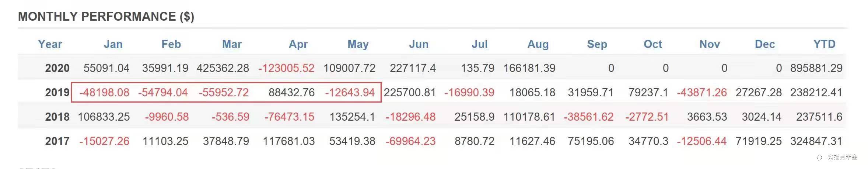The image size is (868, 169).
Task: Click the 2020 row label
Action: tap(57, 68)
